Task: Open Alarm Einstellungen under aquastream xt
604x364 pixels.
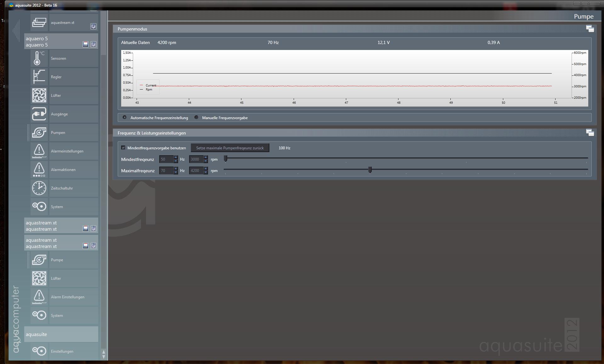Action: pyautogui.click(x=64, y=297)
